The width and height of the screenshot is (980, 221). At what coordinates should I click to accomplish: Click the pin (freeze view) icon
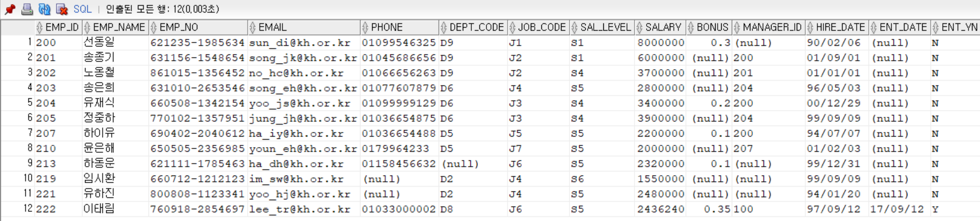[10, 9]
